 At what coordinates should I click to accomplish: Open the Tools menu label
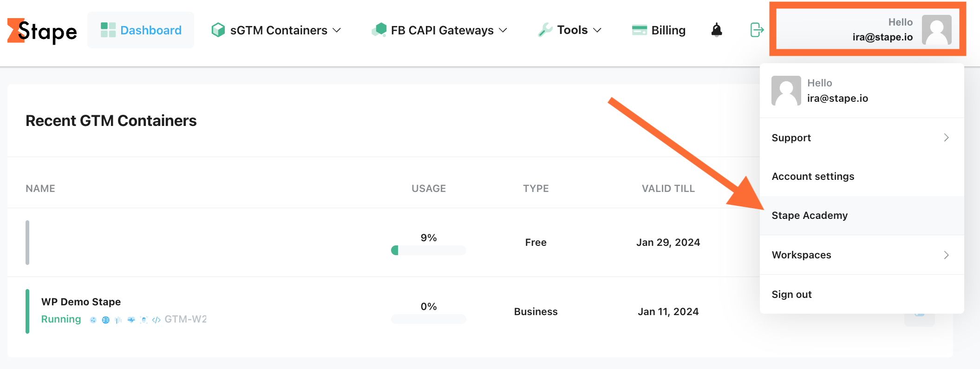(x=572, y=30)
